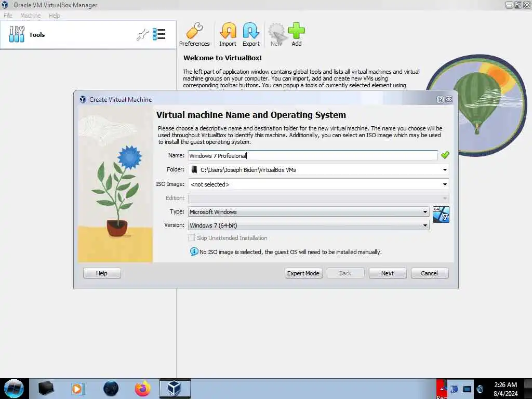Image resolution: width=532 pixels, height=399 pixels.
Task: Switch to Expert Mode
Action: pos(303,273)
